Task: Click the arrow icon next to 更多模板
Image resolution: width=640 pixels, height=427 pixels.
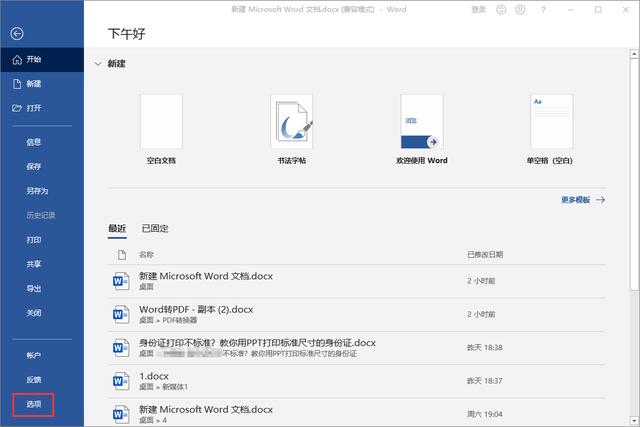Action: click(600, 200)
